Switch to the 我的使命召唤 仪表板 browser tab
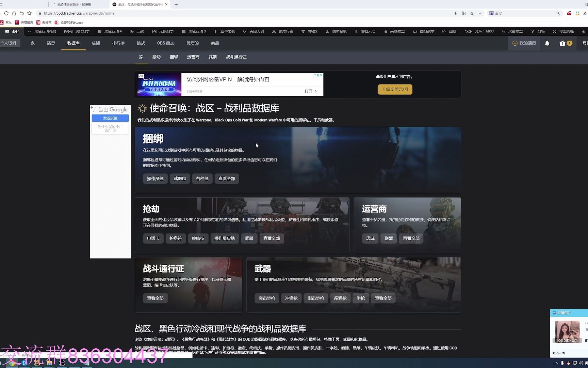 [x=79, y=4]
